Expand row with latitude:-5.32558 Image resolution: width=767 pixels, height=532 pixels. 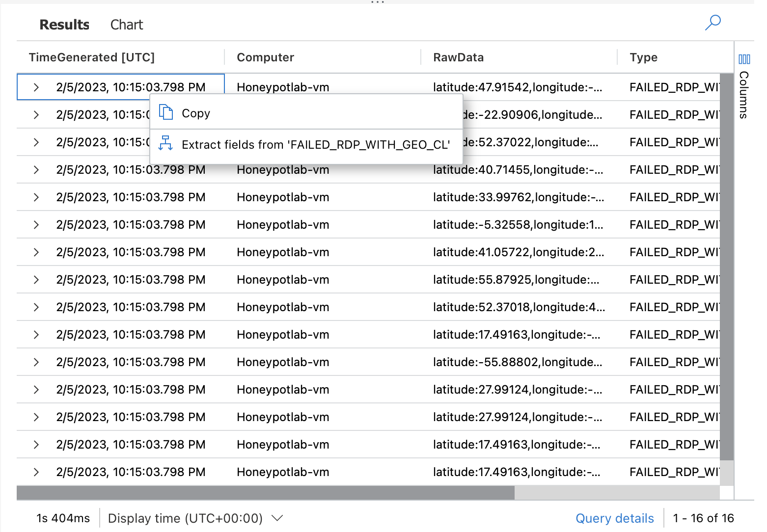click(x=36, y=225)
